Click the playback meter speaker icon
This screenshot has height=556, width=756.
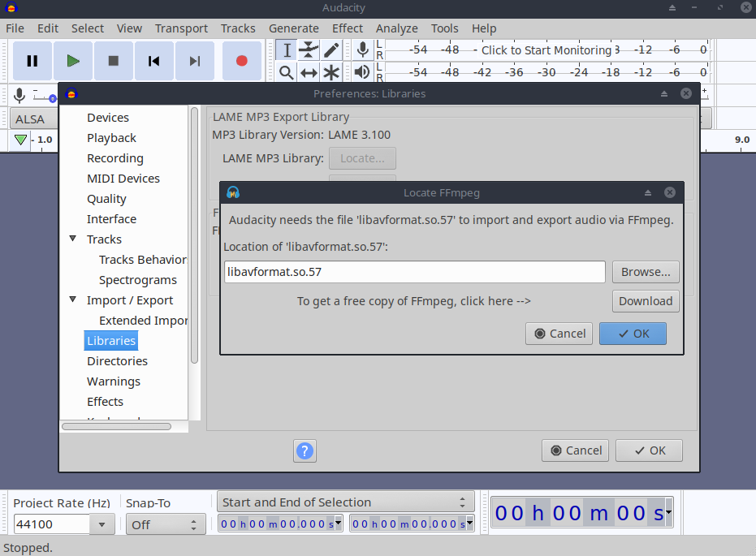point(361,72)
